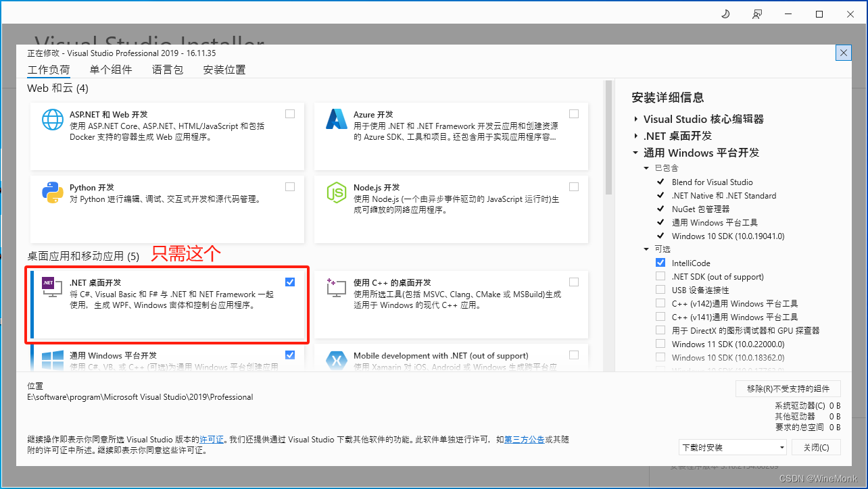Viewport: 868px width, 489px height.
Task: Enable the Node.js 开发 workload checkbox
Action: coord(574,187)
